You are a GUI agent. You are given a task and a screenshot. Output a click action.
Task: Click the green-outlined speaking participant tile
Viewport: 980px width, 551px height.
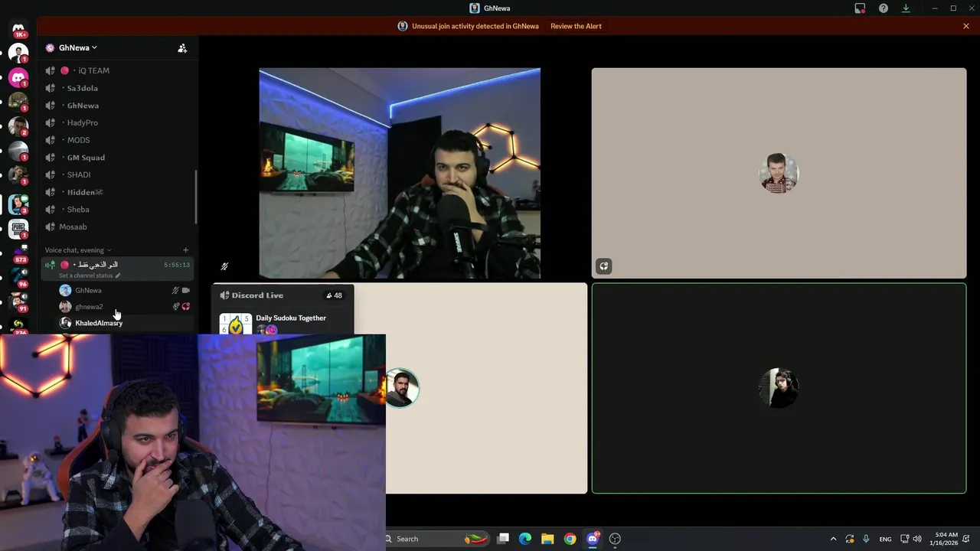coord(779,389)
